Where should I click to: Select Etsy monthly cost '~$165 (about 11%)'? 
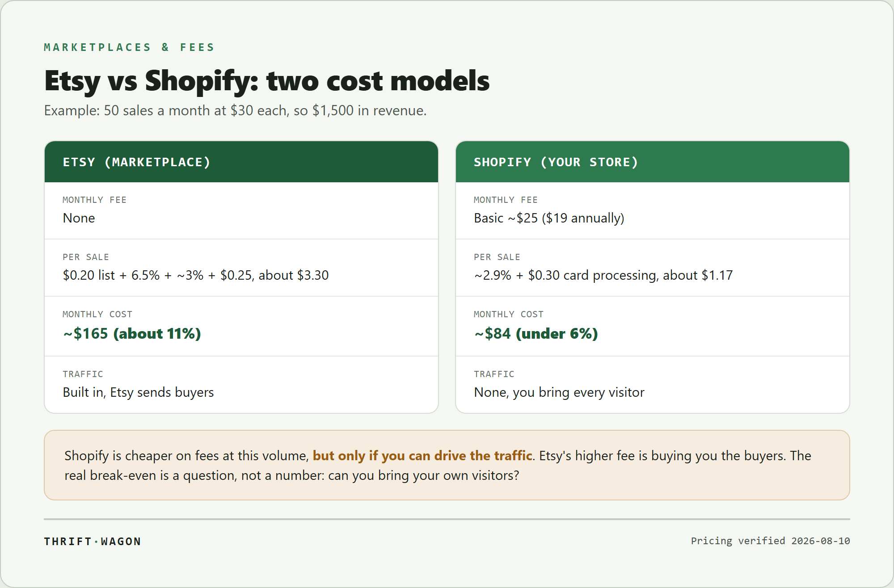132,333
